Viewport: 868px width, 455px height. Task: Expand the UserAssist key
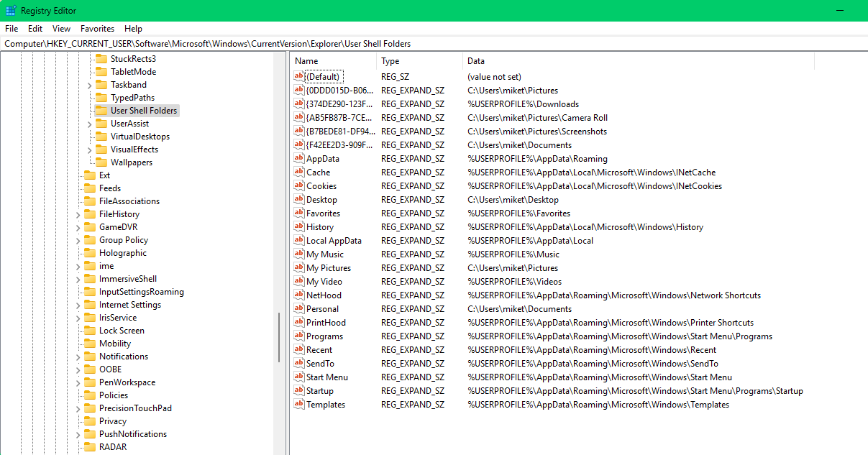tap(88, 123)
